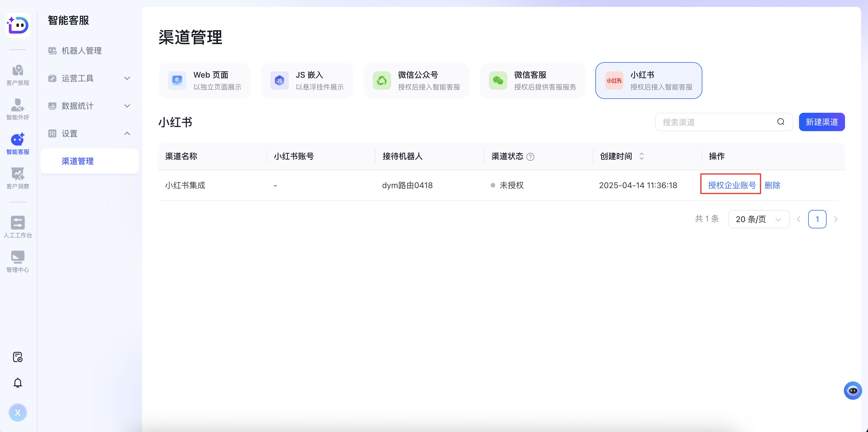Click the 新建渠道 button
The height and width of the screenshot is (432, 868).
coord(821,122)
